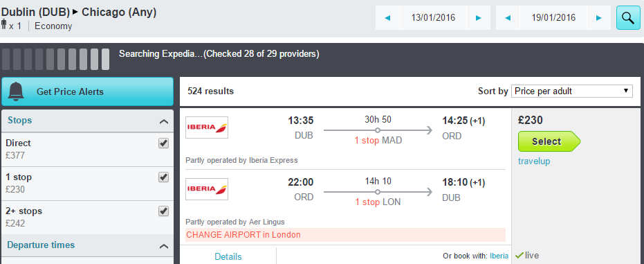
Task: Click the Iberia logo on outbound flight
Action: coord(207,127)
